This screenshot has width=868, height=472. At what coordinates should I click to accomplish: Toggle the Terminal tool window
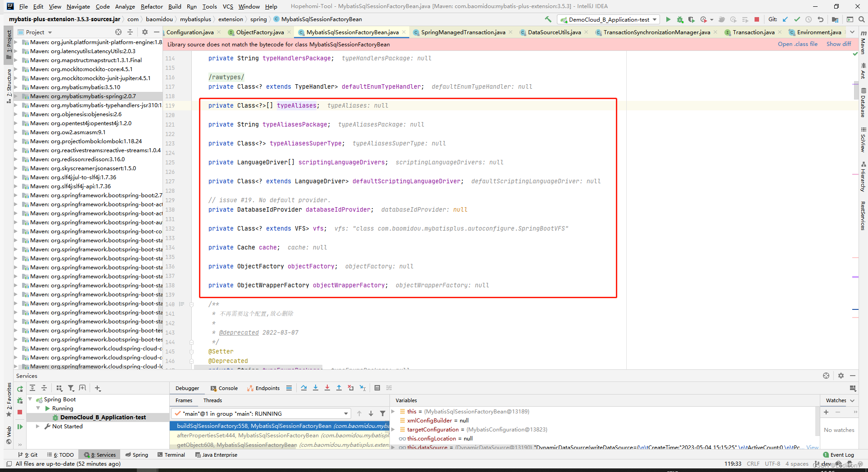(x=171, y=455)
